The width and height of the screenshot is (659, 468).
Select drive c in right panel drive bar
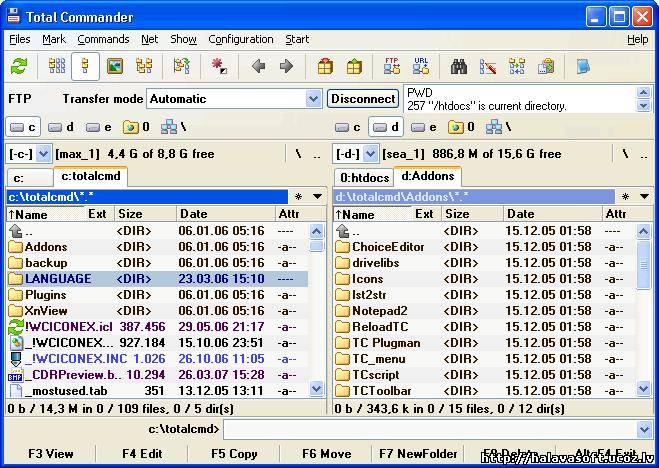coord(349,127)
